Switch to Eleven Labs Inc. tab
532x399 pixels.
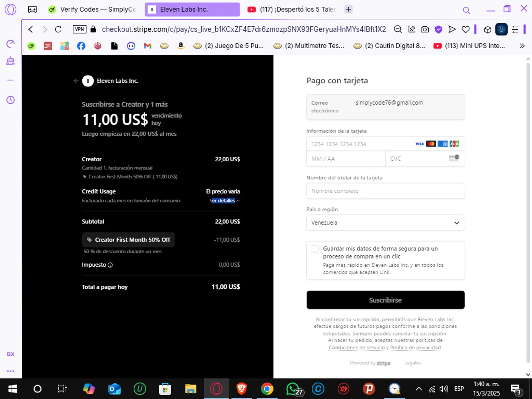192,10
